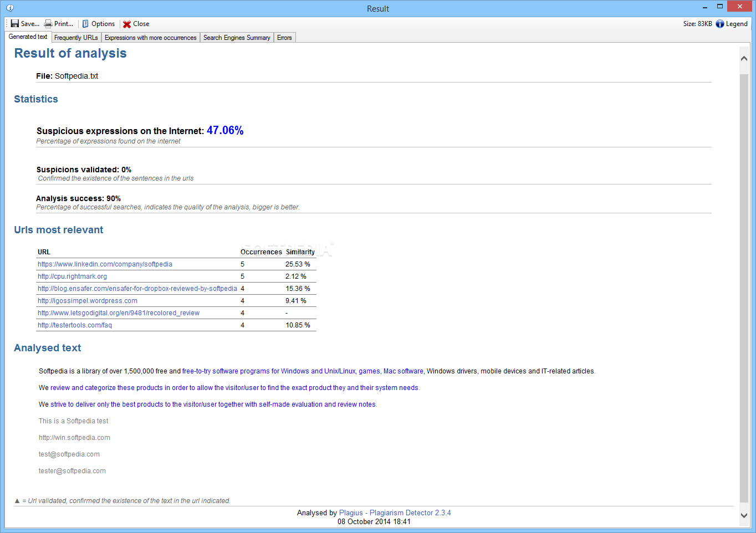
Task: Click the 'Result of analysis' heading
Action: 70,53
